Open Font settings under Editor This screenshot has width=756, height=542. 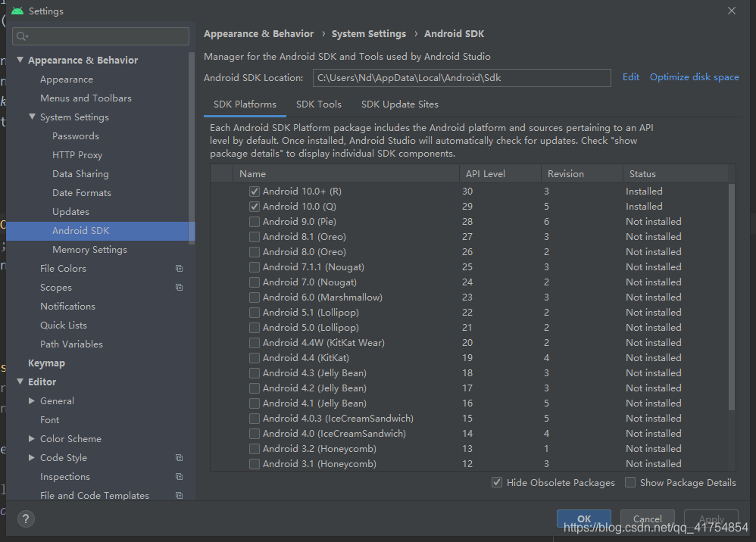click(50, 419)
